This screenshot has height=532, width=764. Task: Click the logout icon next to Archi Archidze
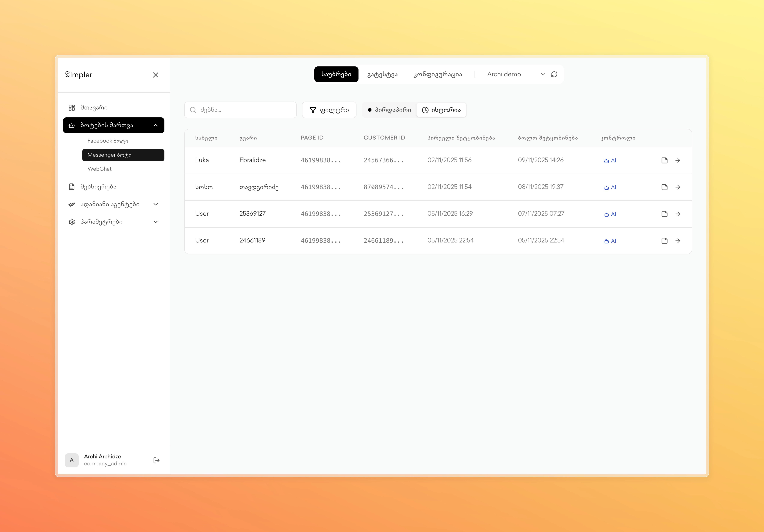(156, 460)
